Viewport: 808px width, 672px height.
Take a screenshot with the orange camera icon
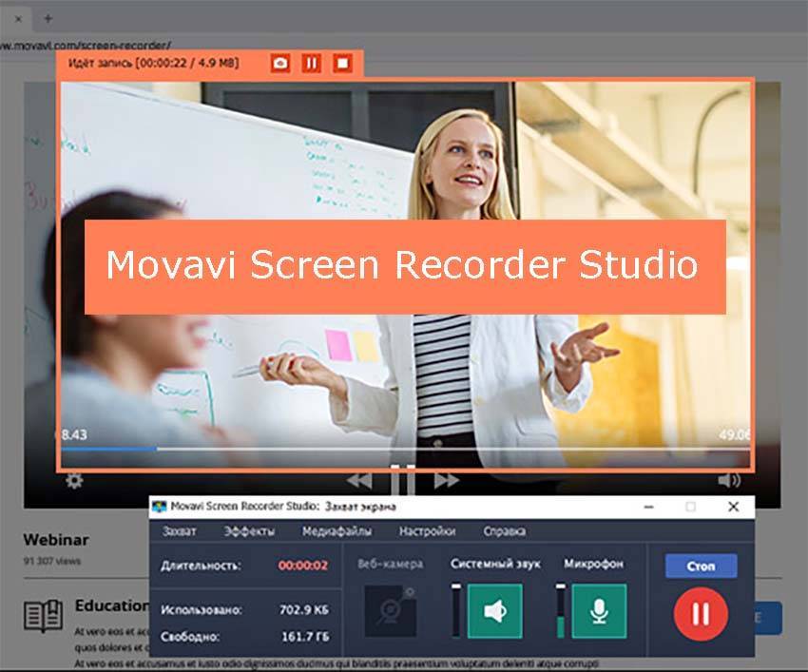tap(280, 64)
